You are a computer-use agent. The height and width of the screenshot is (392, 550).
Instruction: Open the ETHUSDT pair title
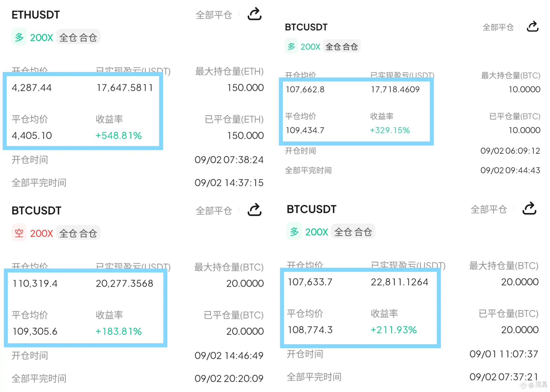tap(36, 15)
